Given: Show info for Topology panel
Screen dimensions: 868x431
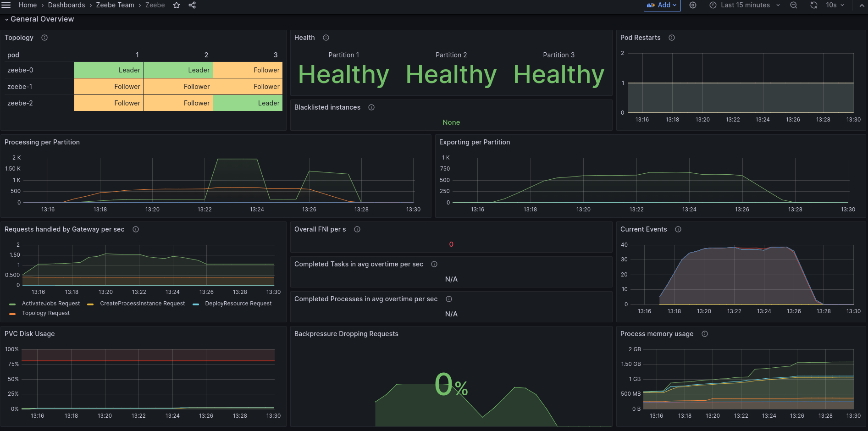Looking at the screenshot, I should (x=44, y=38).
